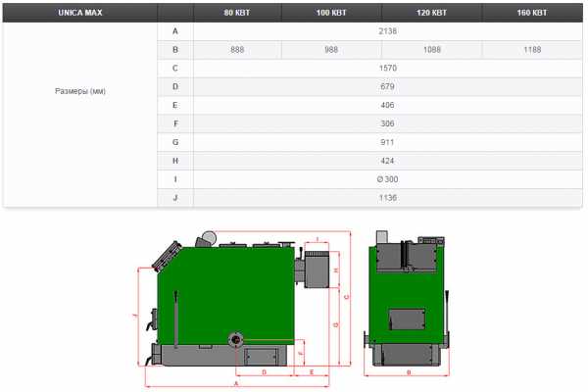Click row label F in table
This screenshot has height=392, width=588.
[175, 123]
